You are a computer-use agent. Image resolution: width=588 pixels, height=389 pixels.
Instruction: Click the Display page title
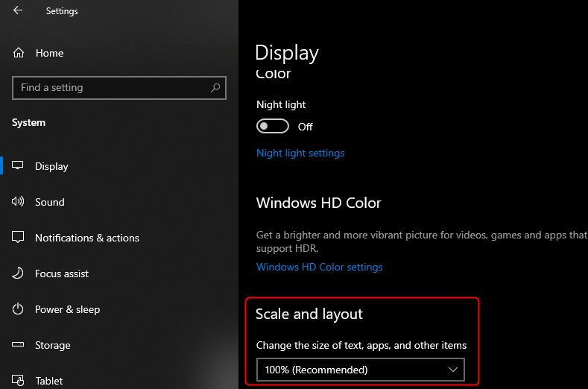coord(287,53)
